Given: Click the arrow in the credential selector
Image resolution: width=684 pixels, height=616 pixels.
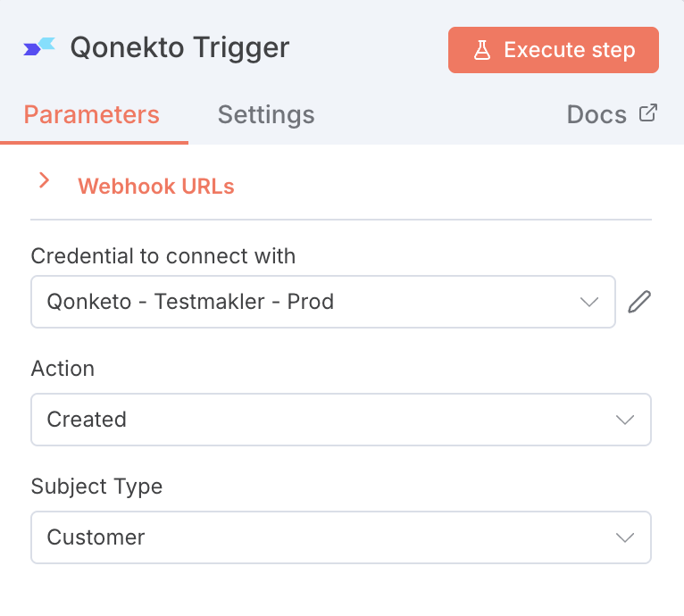Looking at the screenshot, I should [589, 302].
